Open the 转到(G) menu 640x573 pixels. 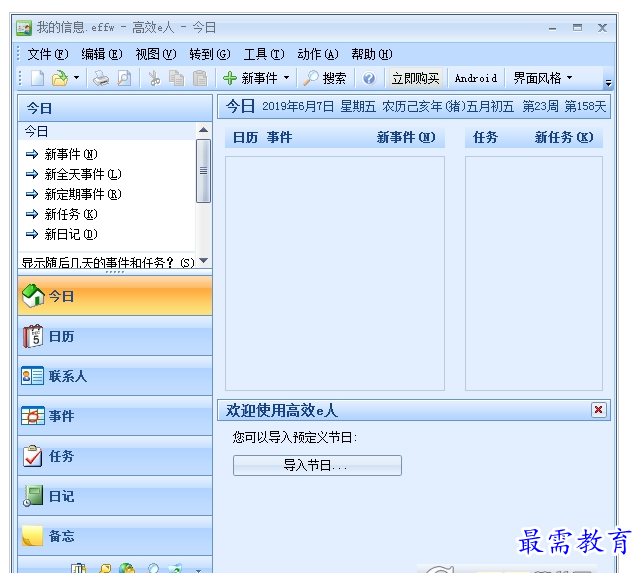click(210, 54)
